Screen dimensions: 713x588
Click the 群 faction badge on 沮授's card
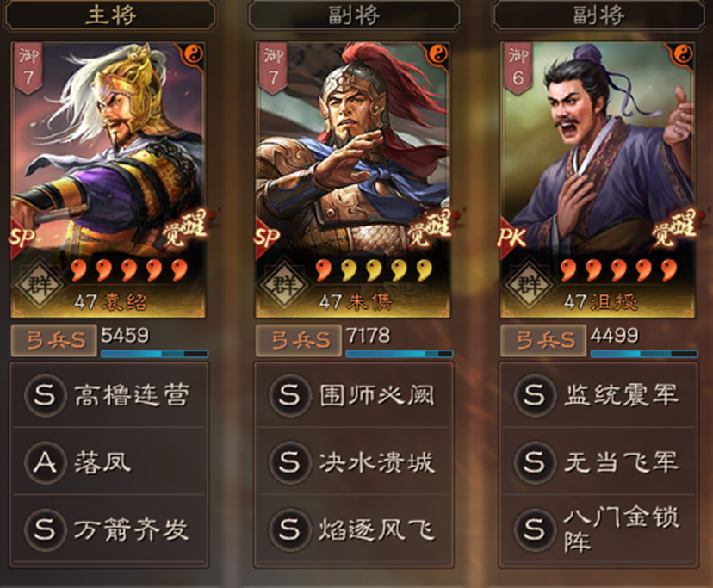[x=529, y=285]
